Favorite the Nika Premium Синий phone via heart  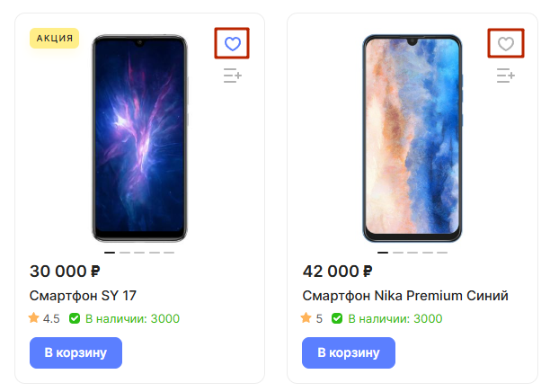point(506,43)
